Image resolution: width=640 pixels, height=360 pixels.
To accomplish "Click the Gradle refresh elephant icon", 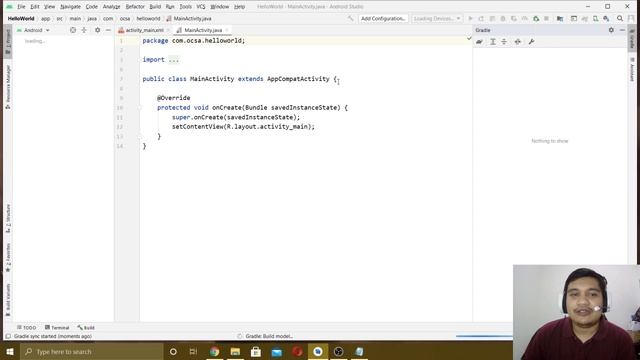I will pos(480,42).
